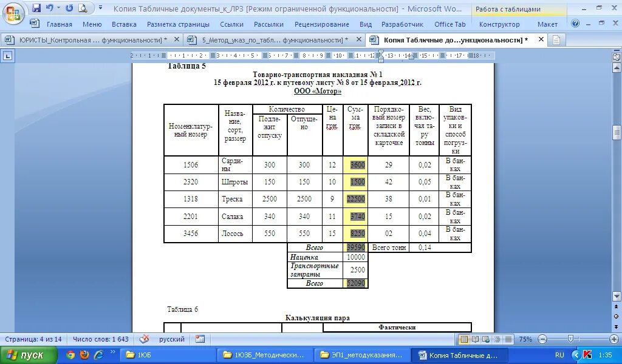Viewport: 622px width, 364px height.
Task: Close the Копия Табличные документы tab
Action: [541, 39]
